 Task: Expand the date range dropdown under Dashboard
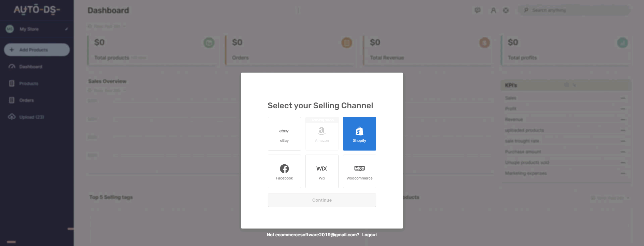point(107,26)
